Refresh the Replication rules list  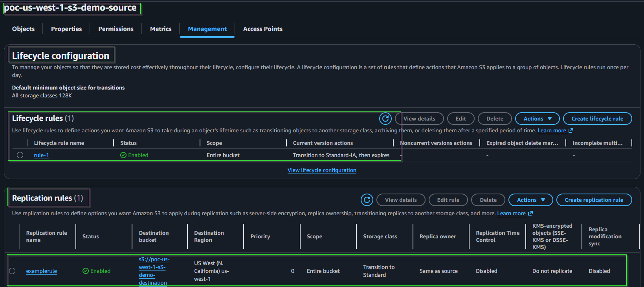point(367,200)
